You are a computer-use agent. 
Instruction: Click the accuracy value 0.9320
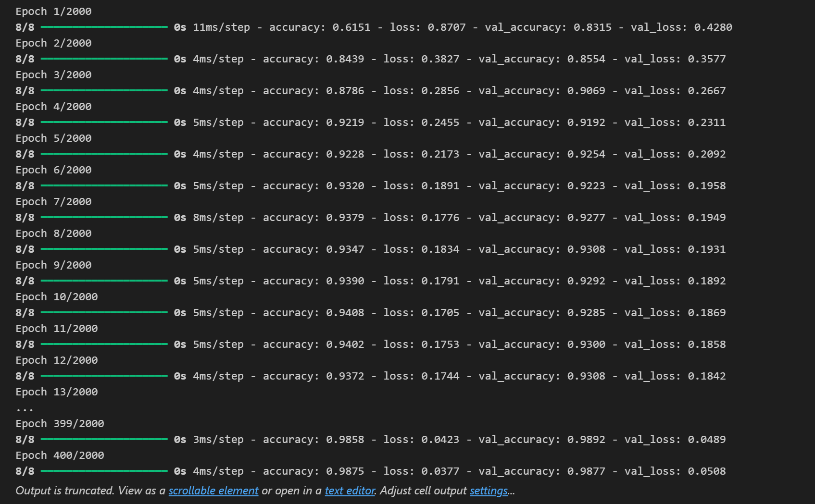tap(345, 186)
